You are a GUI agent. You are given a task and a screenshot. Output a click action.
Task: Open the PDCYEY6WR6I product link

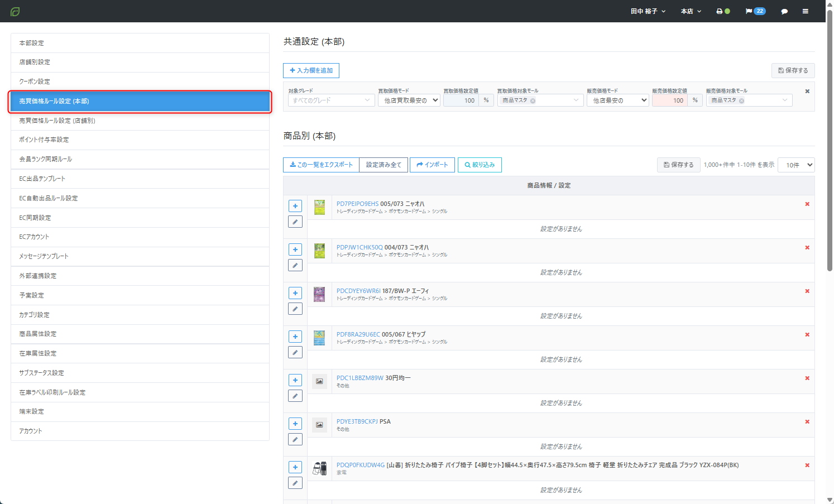coord(358,291)
